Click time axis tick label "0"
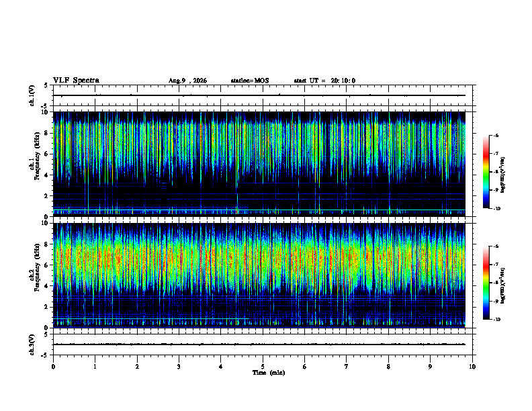Screen dimensions: 532x411 [53, 367]
